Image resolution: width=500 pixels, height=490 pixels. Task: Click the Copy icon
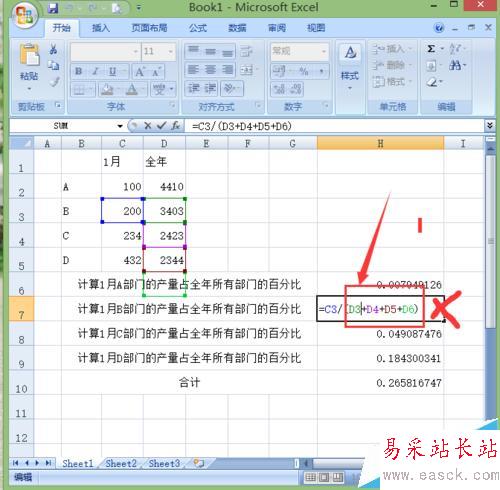53,65
